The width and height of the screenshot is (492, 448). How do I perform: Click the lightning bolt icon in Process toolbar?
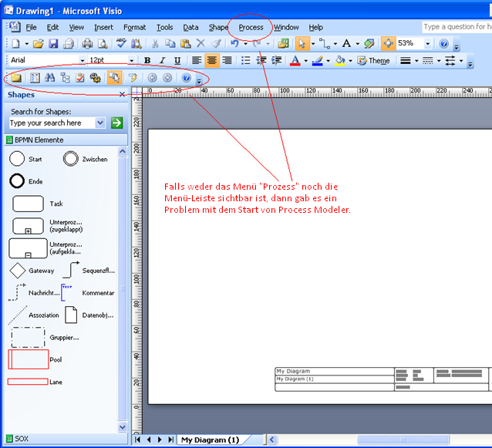[x=133, y=77]
